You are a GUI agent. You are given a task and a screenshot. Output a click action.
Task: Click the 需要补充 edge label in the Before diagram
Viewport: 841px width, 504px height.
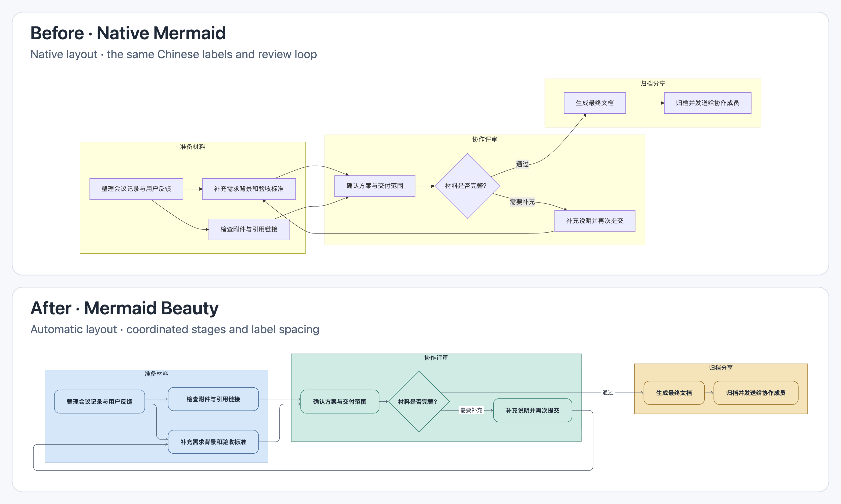(x=523, y=202)
